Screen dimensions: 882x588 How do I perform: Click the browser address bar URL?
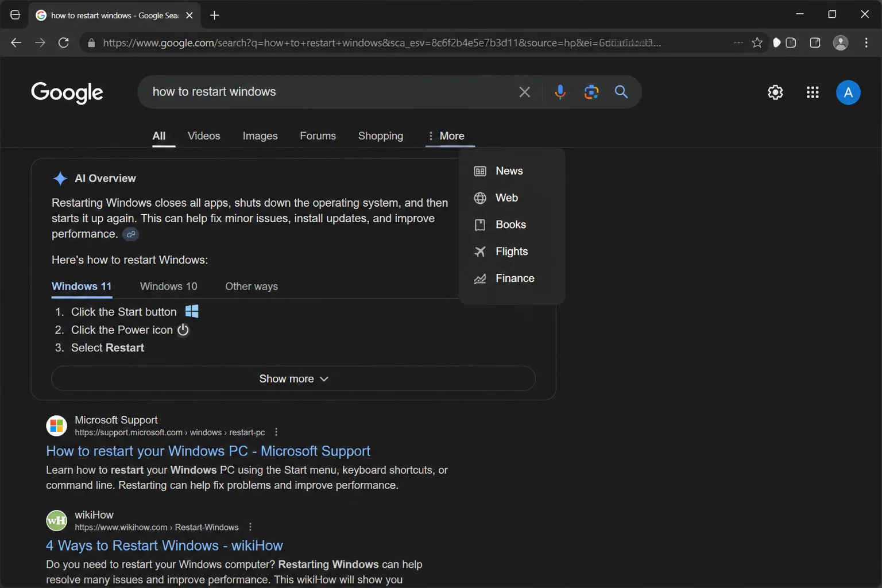click(382, 43)
